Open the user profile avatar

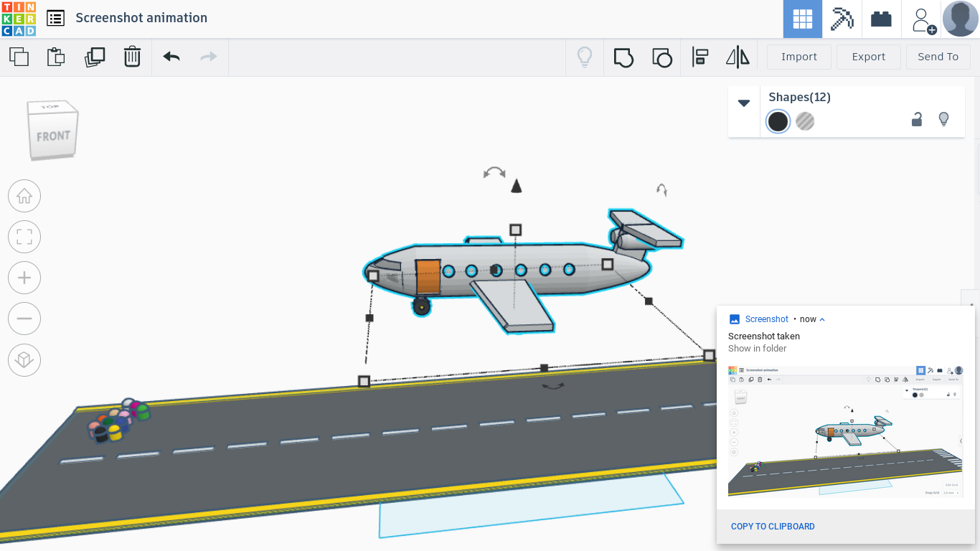tap(960, 19)
